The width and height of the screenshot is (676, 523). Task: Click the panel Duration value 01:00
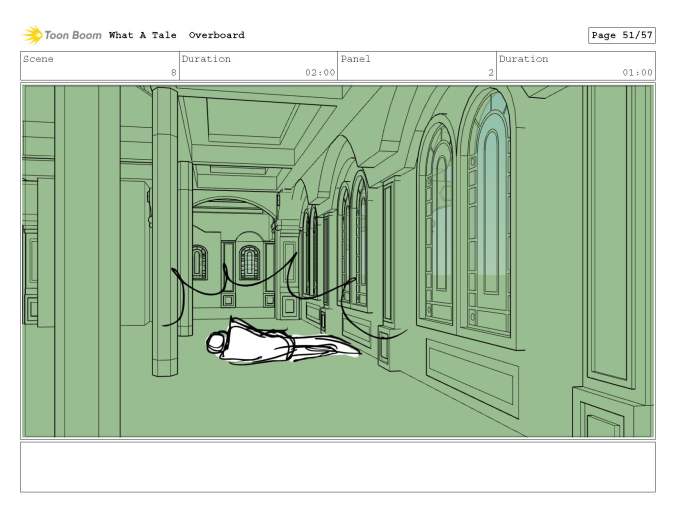(637, 72)
